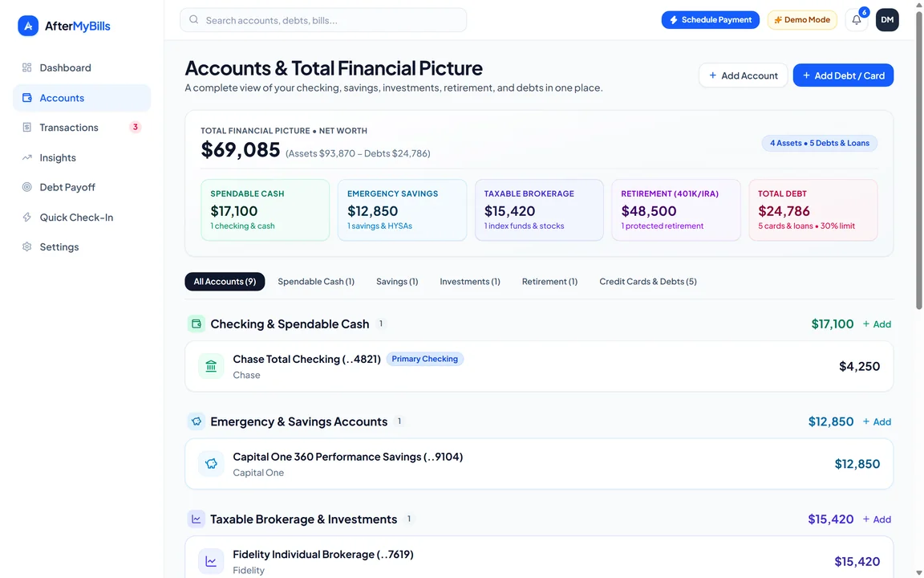Add an account under Checking & Spendable Cash
Screen dimensions: 924x578
877,324
